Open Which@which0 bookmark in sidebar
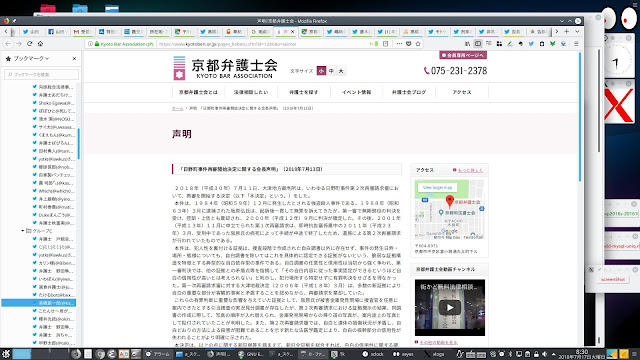Screen dimensions: 640x360 pyautogui.click(x=54, y=191)
